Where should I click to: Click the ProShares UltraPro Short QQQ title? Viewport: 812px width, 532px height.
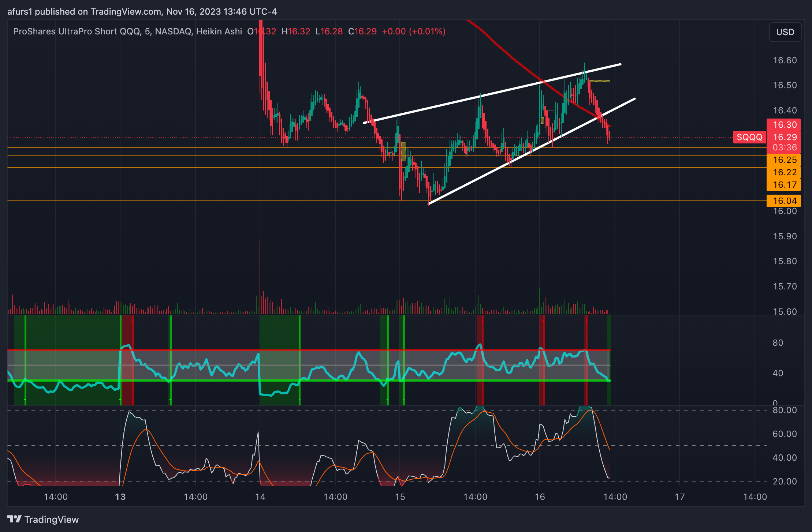click(77, 31)
